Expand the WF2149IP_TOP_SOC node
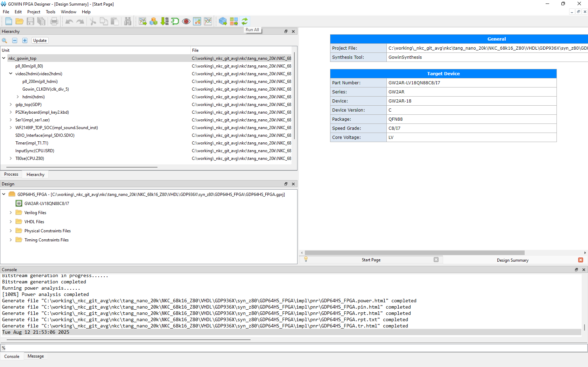This screenshot has height=367, width=588. (11, 128)
